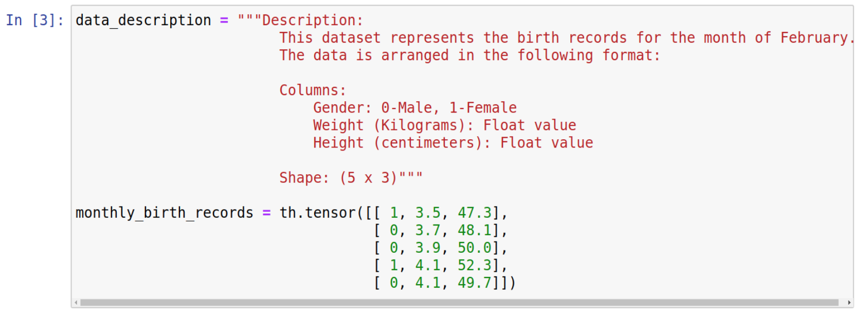Click the value 48.1 in the tensor
The height and width of the screenshot is (317, 868).
click(x=475, y=230)
